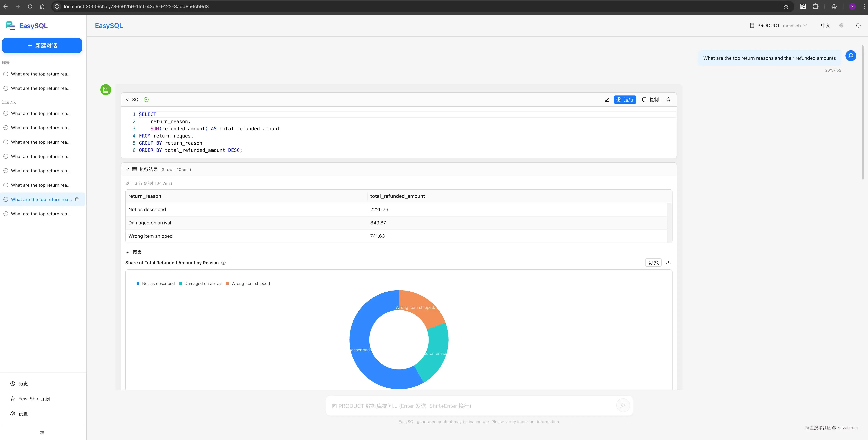This screenshot has height=440, width=868.
Task: Click the 运行 run button
Action: pos(625,99)
